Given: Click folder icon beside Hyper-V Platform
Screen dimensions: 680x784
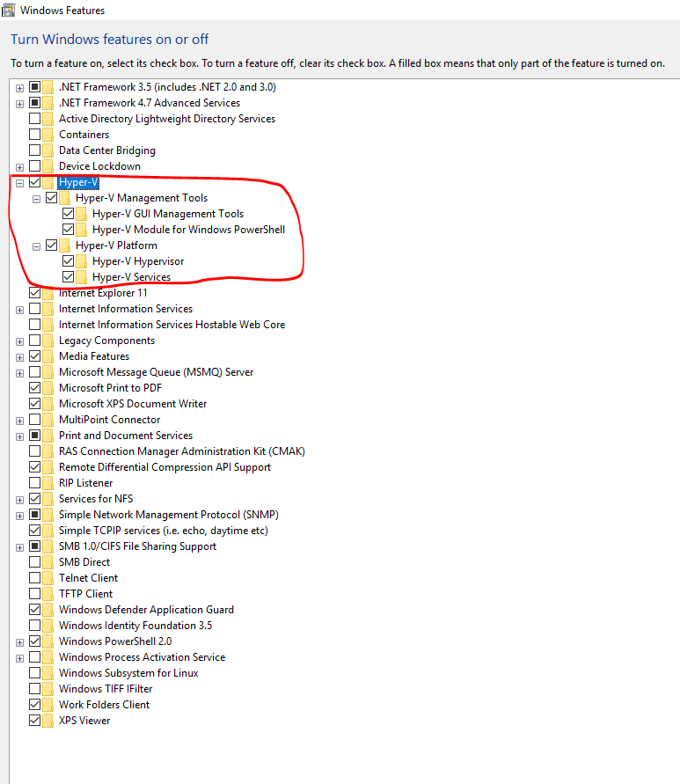Looking at the screenshot, I should point(64,245).
